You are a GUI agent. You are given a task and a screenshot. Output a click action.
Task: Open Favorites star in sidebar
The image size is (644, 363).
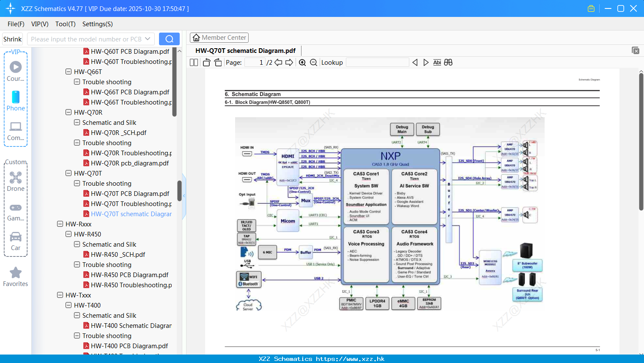tap(16, 277)
